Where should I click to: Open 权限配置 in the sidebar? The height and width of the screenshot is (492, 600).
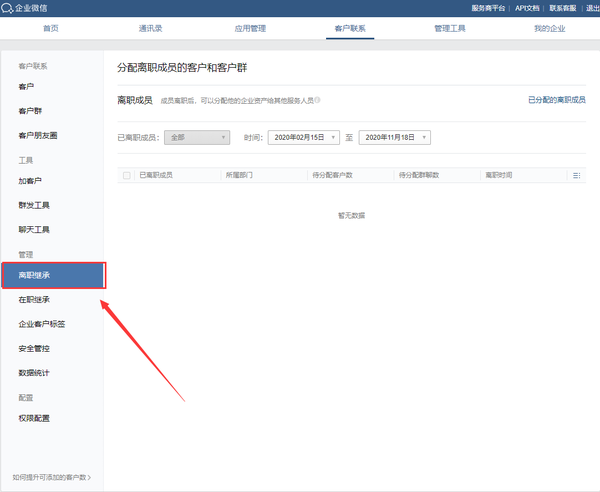tap(34, 418)
